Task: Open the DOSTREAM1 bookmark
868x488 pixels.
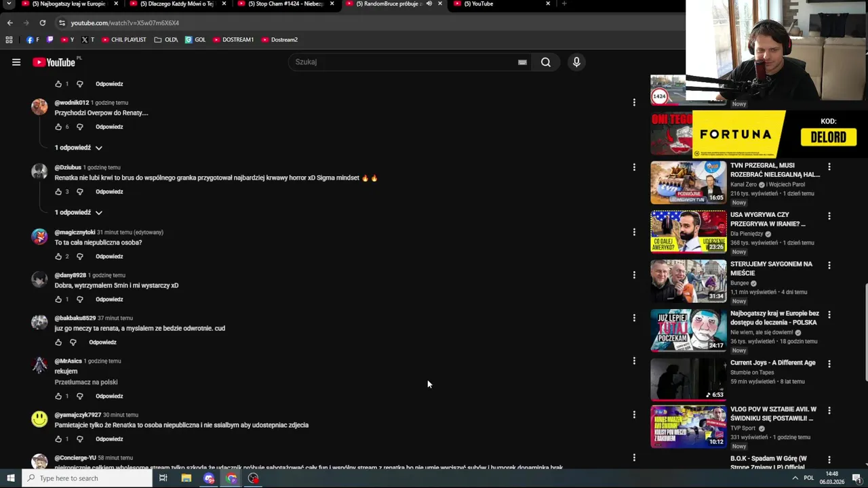Action: tap(233, 39)
